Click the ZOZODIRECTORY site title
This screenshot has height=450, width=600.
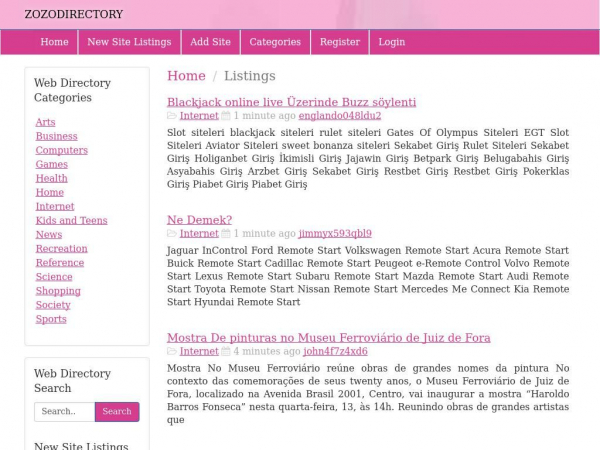(73, 14)
